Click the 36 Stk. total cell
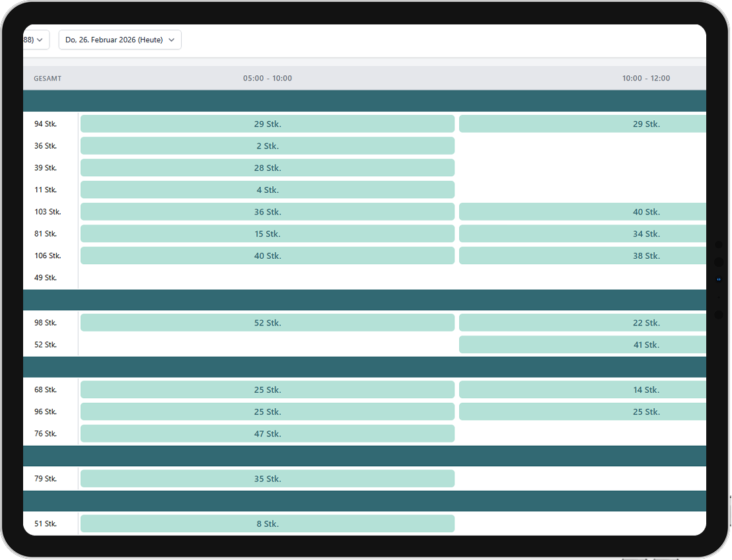The width and height of the screenshot is (732, 560). click(46, 145)
